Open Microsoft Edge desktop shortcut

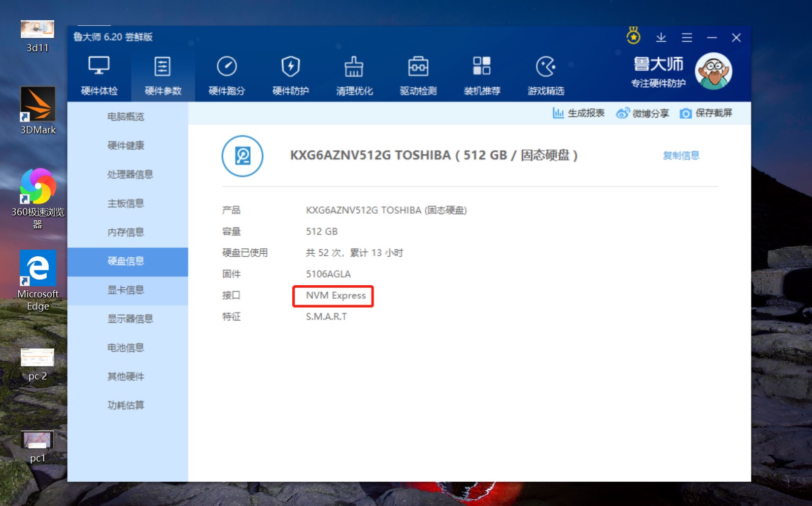pos(38,281)
